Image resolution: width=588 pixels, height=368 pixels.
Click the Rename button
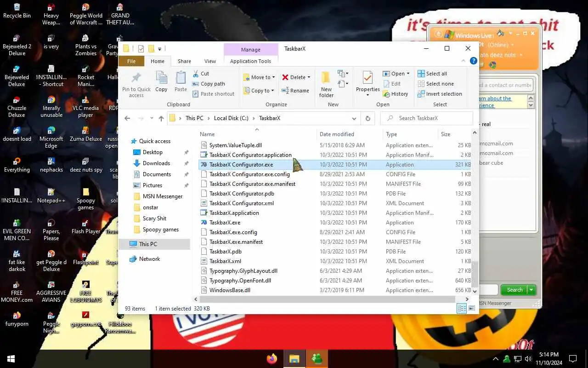[295, 91]
